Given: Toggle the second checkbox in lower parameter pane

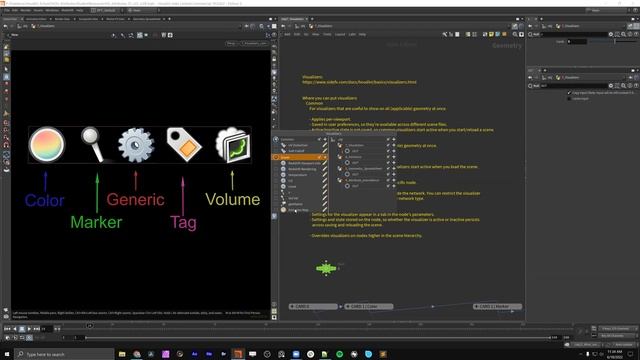Looking at the screenshot, I should [x=569, y=98].
